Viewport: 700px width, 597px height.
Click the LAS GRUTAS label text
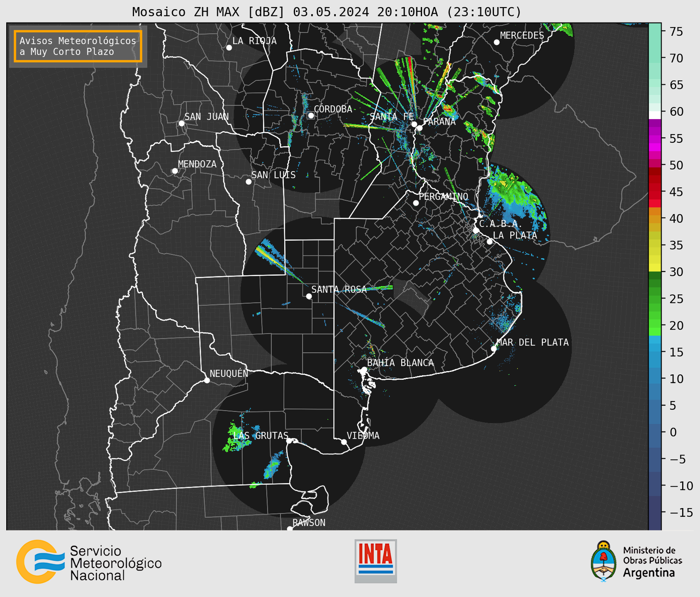pyautogui.click(x=261, y=436)
